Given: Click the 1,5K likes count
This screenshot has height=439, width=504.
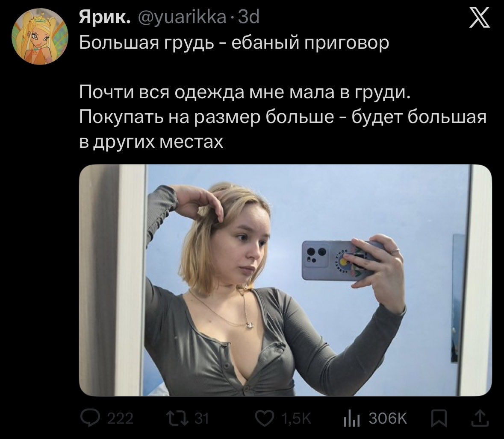Looking at the screenshot, I should click(x=296, y=419).
